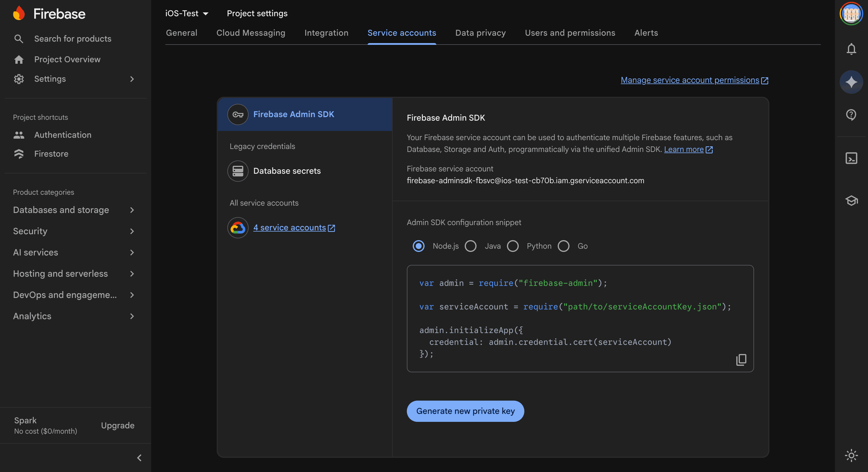Switch to the Integration tab
The width and height of the screenshot is (868, 472).
coord(326,33)
